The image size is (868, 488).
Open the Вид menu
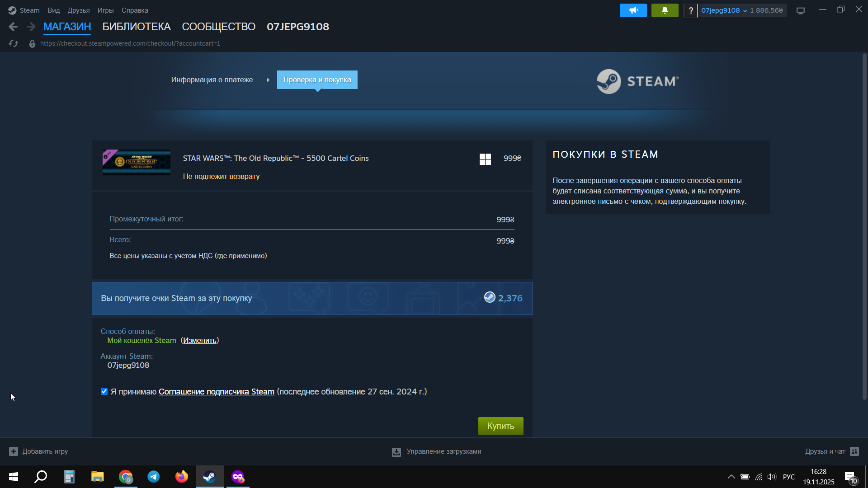pyautogui.click(x=53, y=10)
